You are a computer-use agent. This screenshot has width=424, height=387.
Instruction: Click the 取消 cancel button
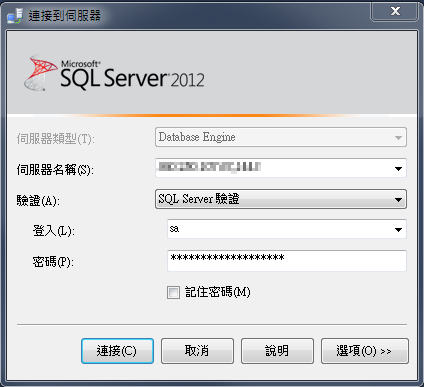197,351
